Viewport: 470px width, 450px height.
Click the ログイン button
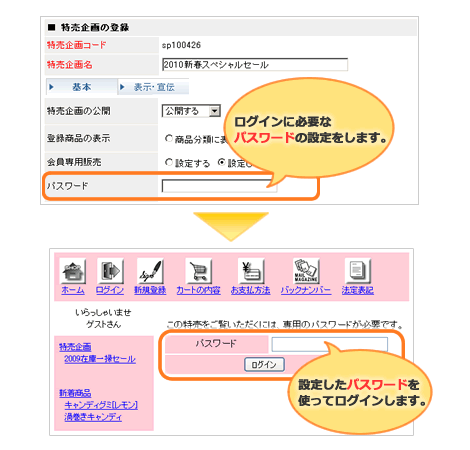click(264, 364)
